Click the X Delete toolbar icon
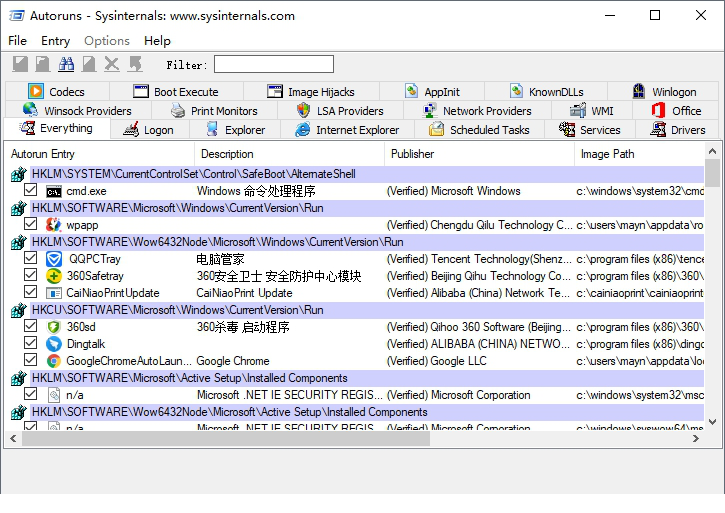This screenshot has height=513, width=725. (111, 64)
